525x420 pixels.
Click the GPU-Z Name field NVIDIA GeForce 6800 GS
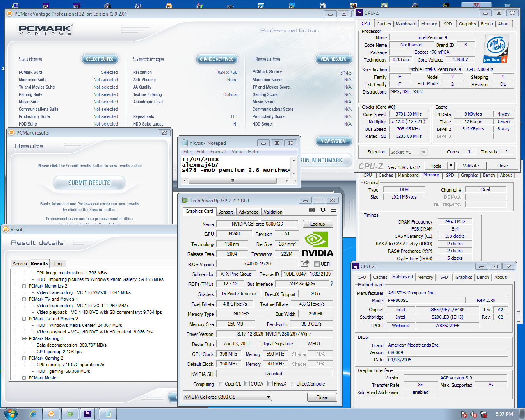(x=257, y=224)
